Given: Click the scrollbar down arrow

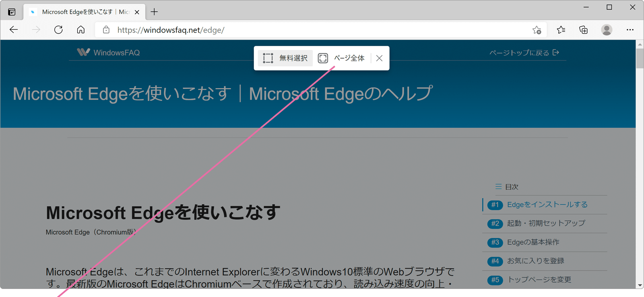Looking at the screenshot, I should 640,285.
